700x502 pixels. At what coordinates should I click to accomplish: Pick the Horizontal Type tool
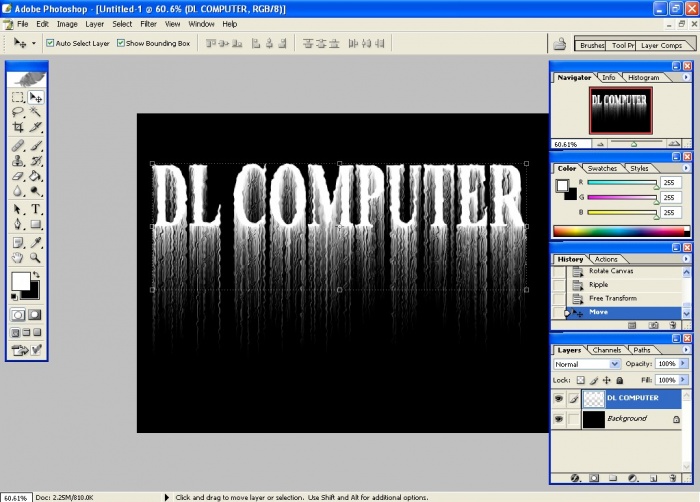[36, 209]
